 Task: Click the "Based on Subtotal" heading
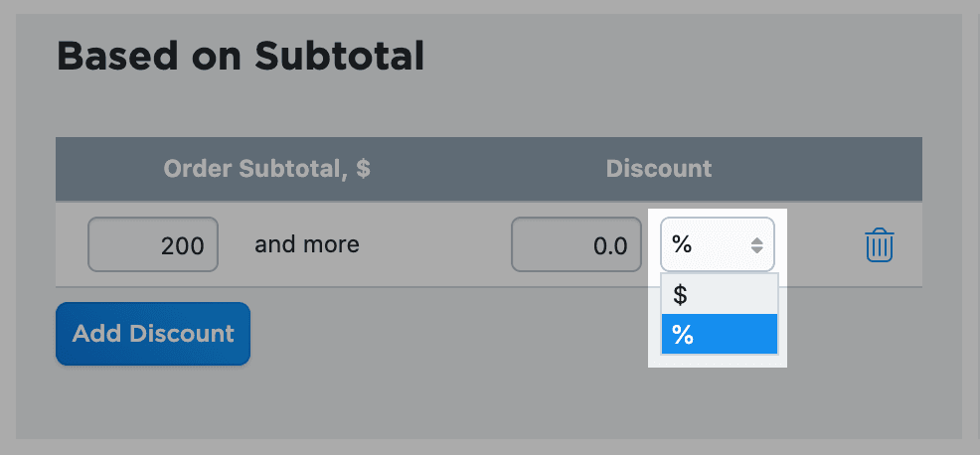241,57
